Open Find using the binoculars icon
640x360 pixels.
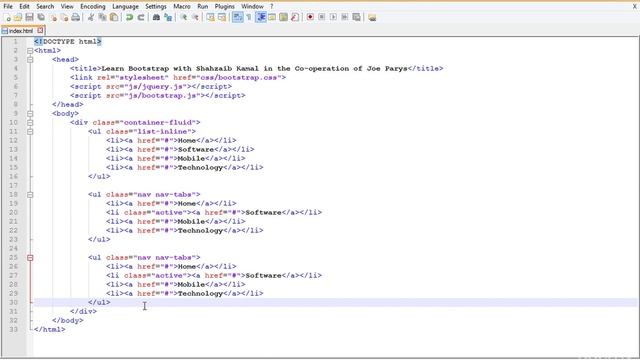tap(156, 17)
